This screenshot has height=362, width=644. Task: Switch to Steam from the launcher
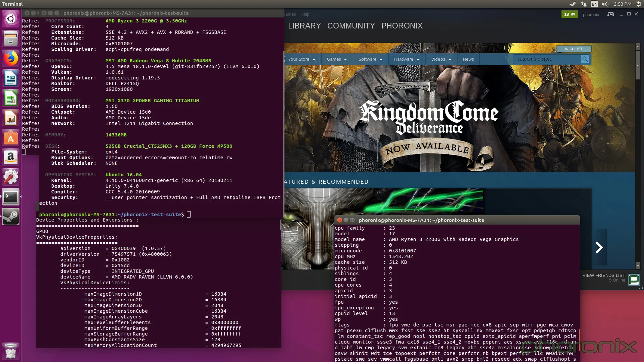pyautogui.click(x=11, y=217)
